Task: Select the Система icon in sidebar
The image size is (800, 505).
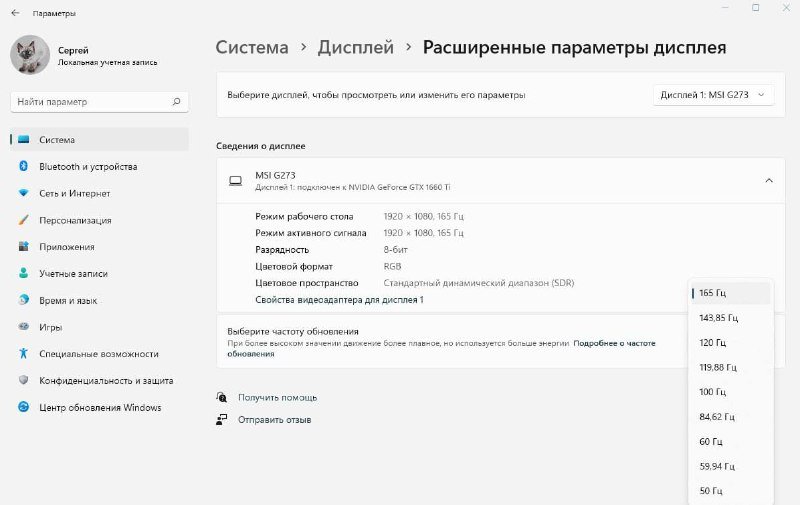Action: pyautogui.click(x=23, y=139)
